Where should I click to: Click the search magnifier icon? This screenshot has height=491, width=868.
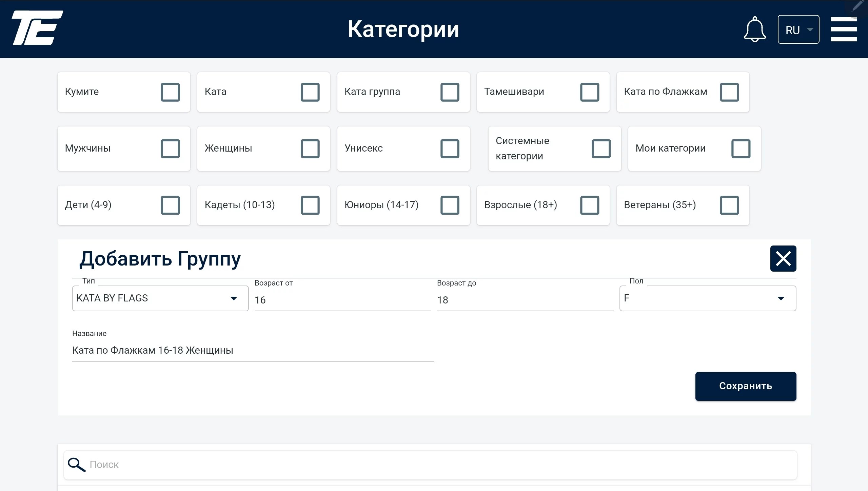click(76, 465)
